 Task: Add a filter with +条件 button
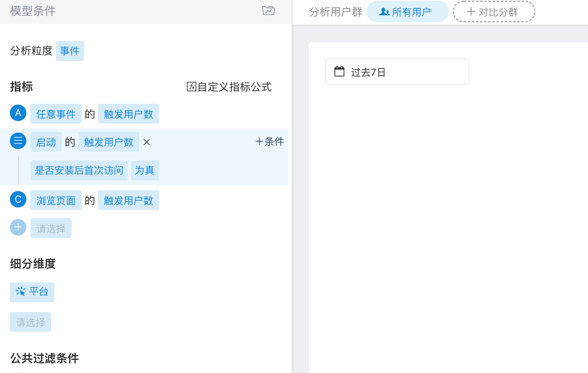click(270, 142)
